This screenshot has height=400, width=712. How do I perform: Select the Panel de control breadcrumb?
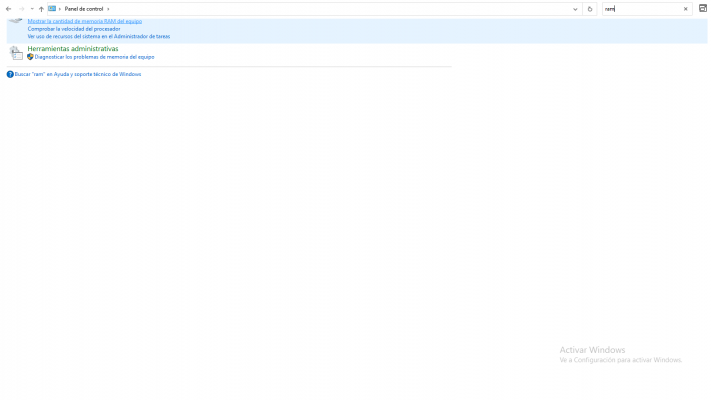click(x=84, y=9)
